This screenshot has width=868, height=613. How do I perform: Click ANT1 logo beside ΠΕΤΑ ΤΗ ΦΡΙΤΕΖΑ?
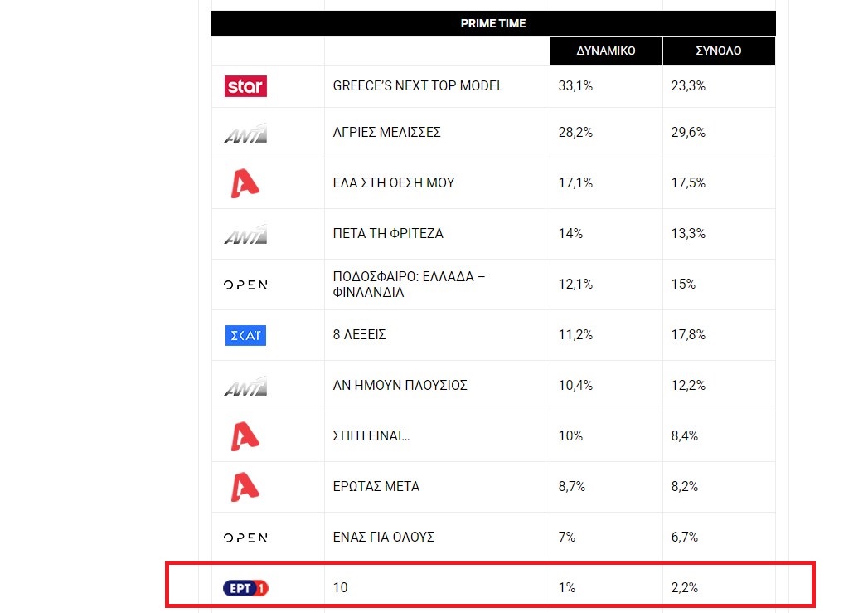245,234
